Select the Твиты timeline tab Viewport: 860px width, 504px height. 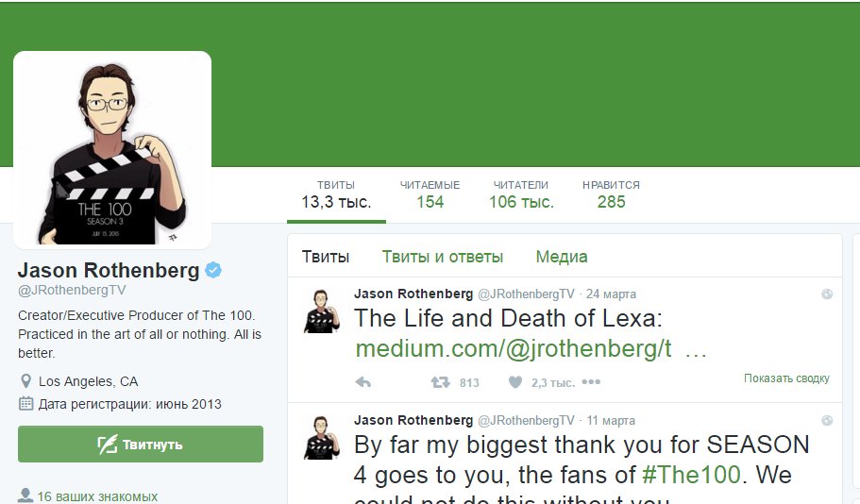click(x=326, y=257)
